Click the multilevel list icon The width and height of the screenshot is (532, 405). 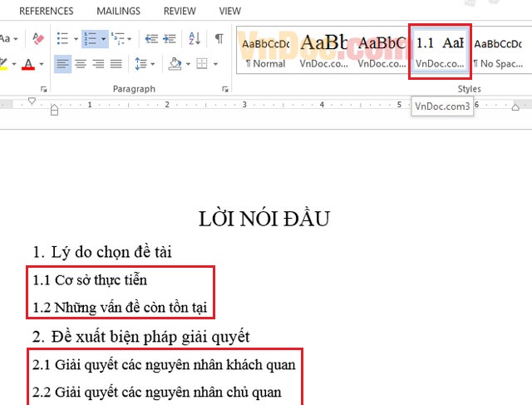tap(119, 39)
